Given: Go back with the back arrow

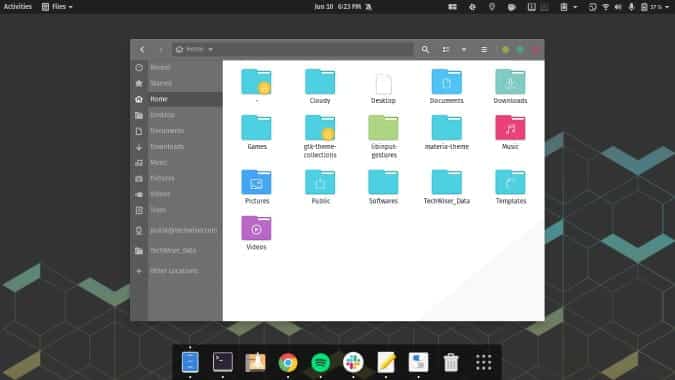Looking at the screenshot, I should tap(142, 49).
